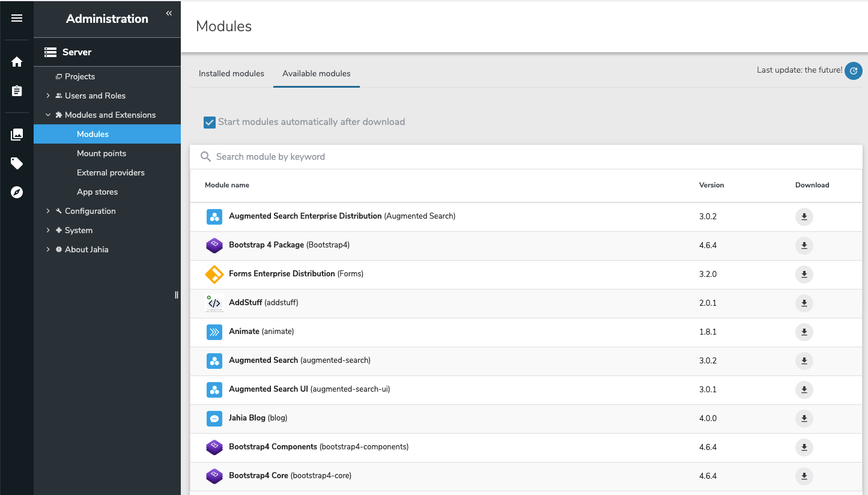Open the clipboard tasks icon in left rail
Screen dimensions: 868x495
point(17,91)
